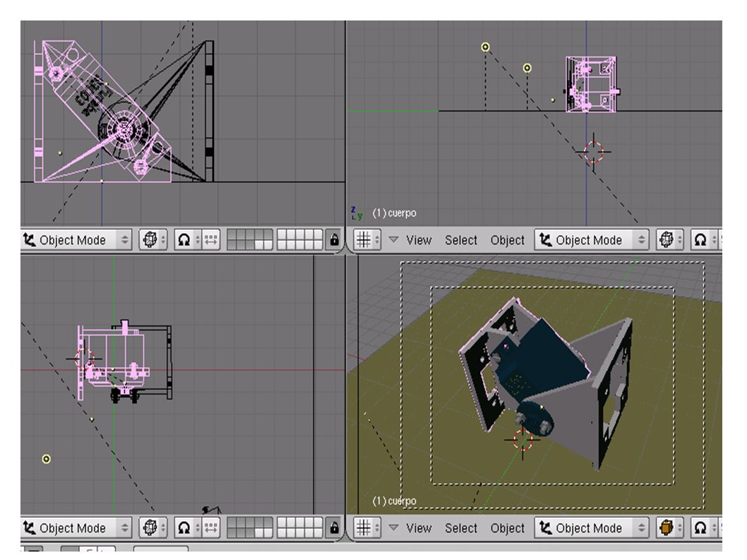Open the wireframe draw type menu in upper-left viewport

[x=153, y=239]
